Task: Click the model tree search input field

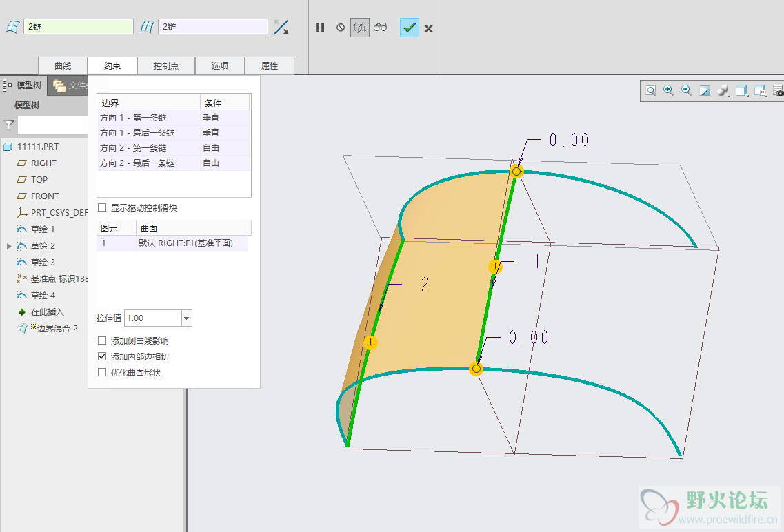Action: [53, 125]
